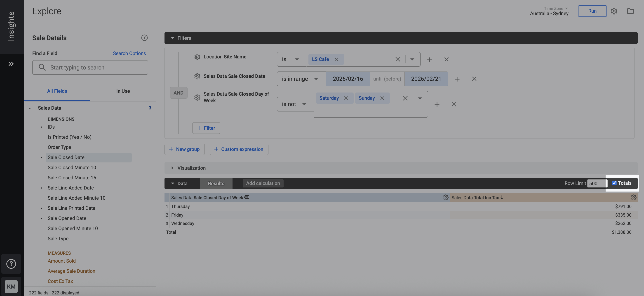Open gear options for Location Site Name filter
The height and width of the screenshot is (296, 644).
point(197,57)
